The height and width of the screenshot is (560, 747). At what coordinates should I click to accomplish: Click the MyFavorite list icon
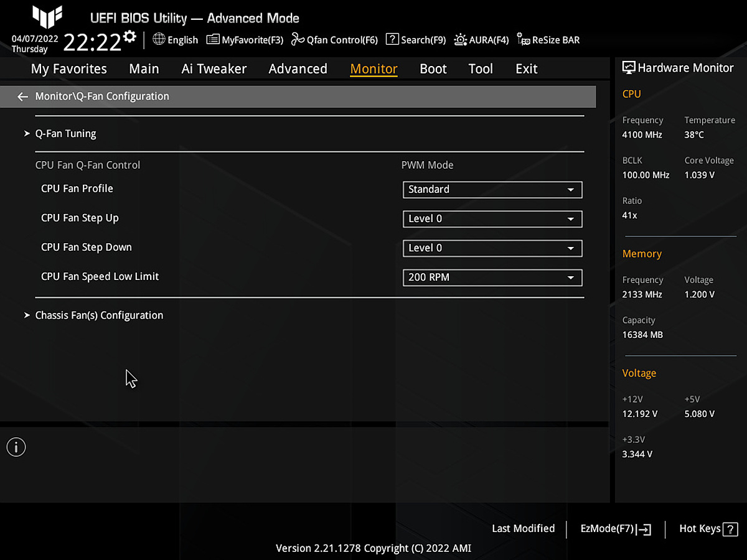coord(213,40)
